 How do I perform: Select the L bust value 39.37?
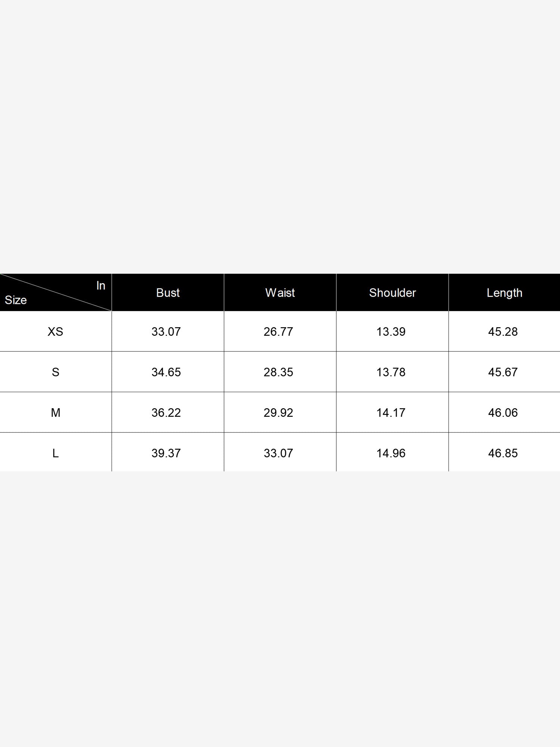(166, 453)
